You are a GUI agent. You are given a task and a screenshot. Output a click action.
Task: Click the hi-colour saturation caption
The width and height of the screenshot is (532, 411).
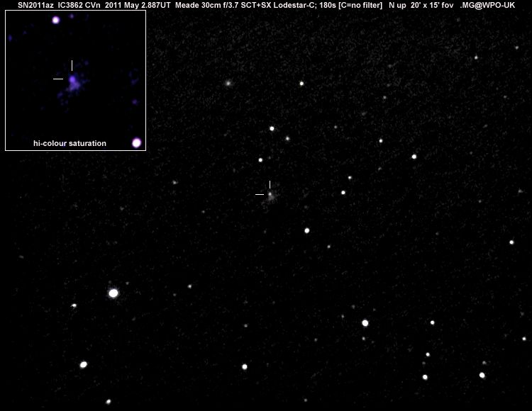tap(70, 143)
